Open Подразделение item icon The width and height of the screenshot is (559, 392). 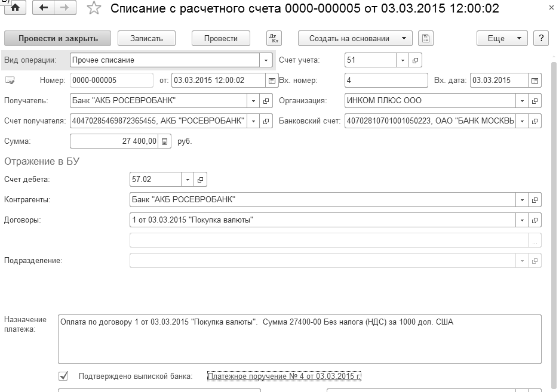[535, 261]
